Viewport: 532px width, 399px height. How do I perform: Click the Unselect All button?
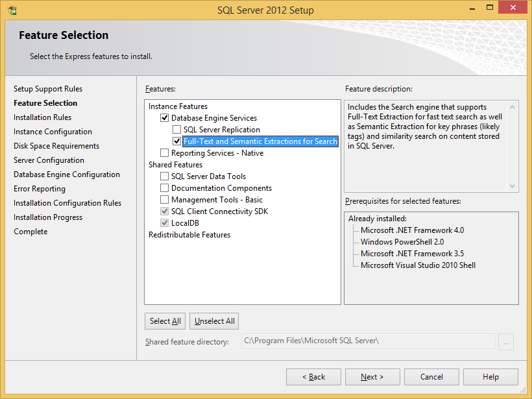pyautogui.click(x=214, y=321)
